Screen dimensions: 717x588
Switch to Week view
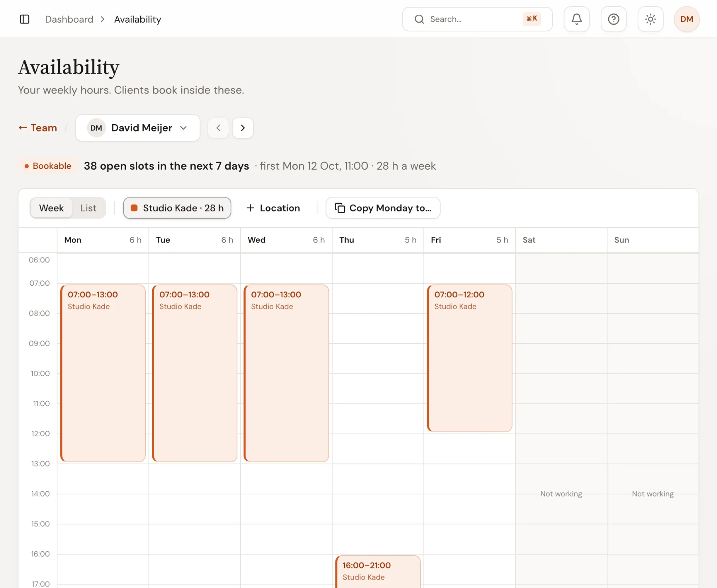[51, 208]
